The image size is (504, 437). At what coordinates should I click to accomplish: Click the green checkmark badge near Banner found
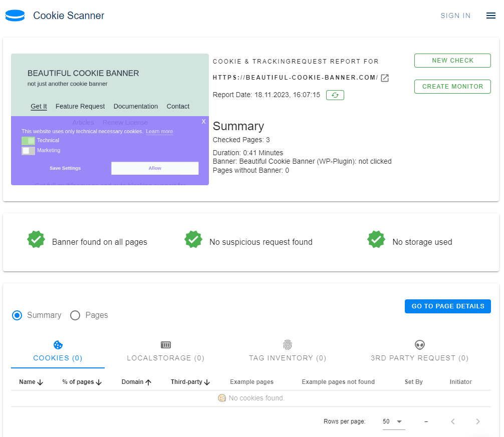pyautogui.click(x=36, y=239)
